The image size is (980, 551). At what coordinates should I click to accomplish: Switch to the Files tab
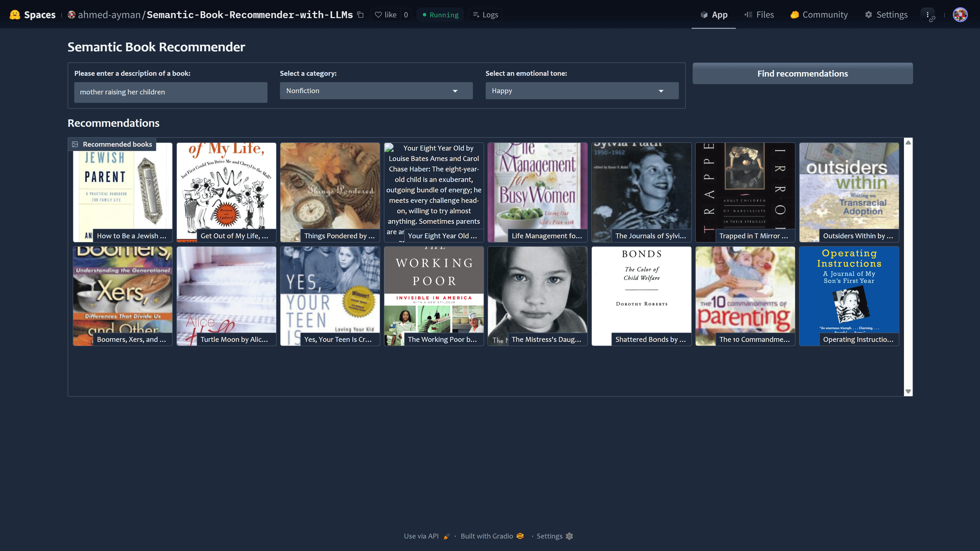coord(759,15)
